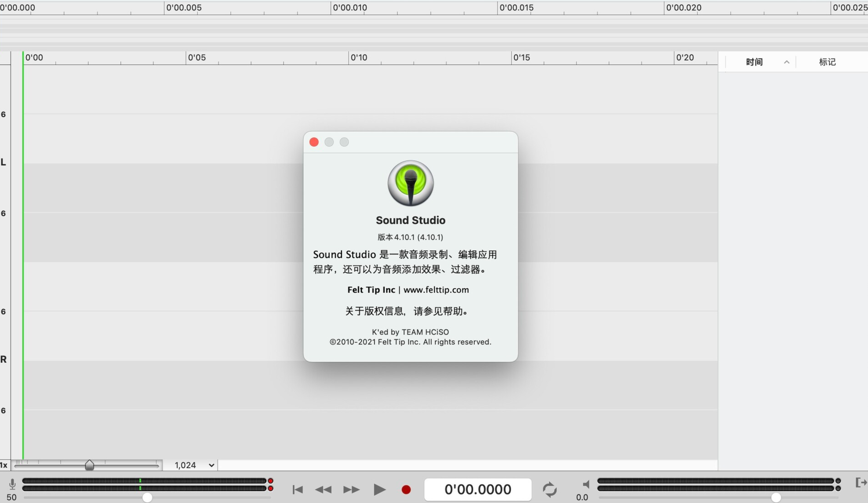Image resolution: width=868 pixels, height=503 pixels.
Task: Click the upper output level meter
Action: point(716,481)
